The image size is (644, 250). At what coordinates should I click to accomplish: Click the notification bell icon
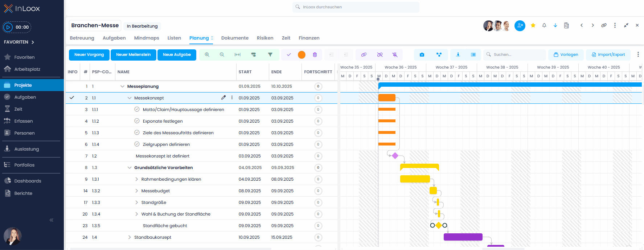544,25
